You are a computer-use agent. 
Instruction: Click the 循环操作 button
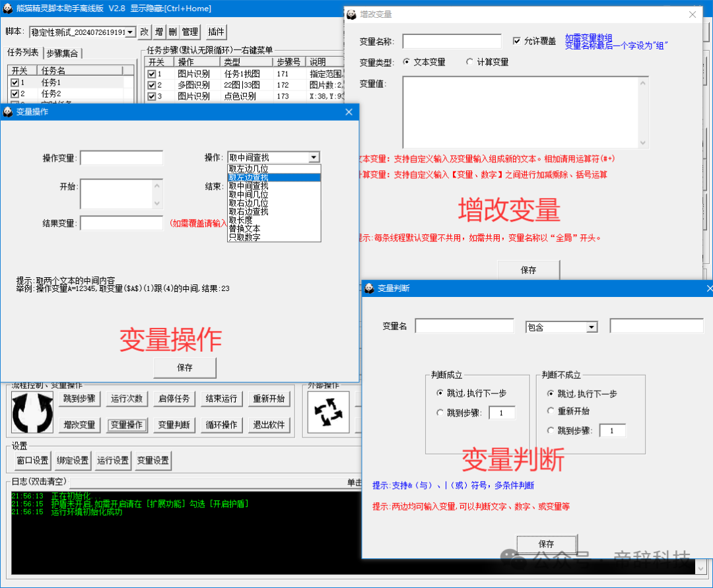(x=221, y=425)
